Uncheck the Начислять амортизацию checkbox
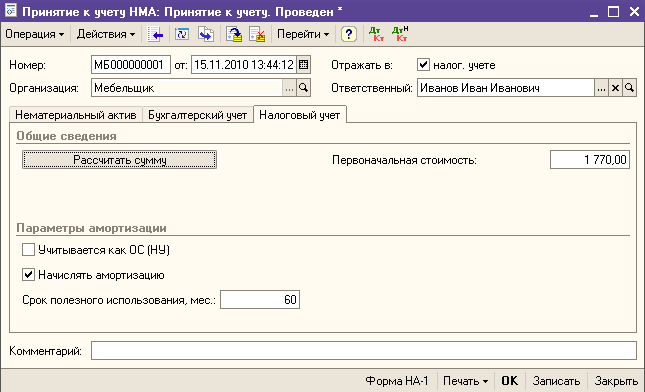 point(28,275)
